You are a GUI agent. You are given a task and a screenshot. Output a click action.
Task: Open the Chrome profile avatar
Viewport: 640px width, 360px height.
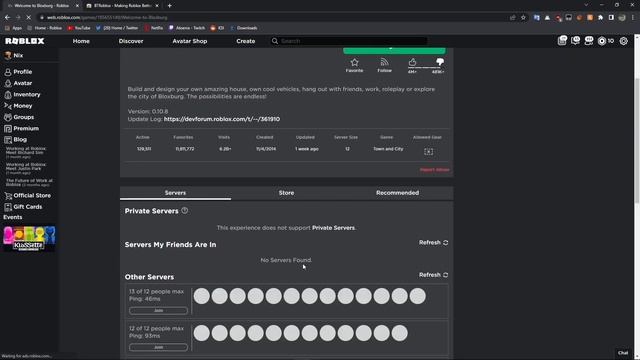(622, 18)
